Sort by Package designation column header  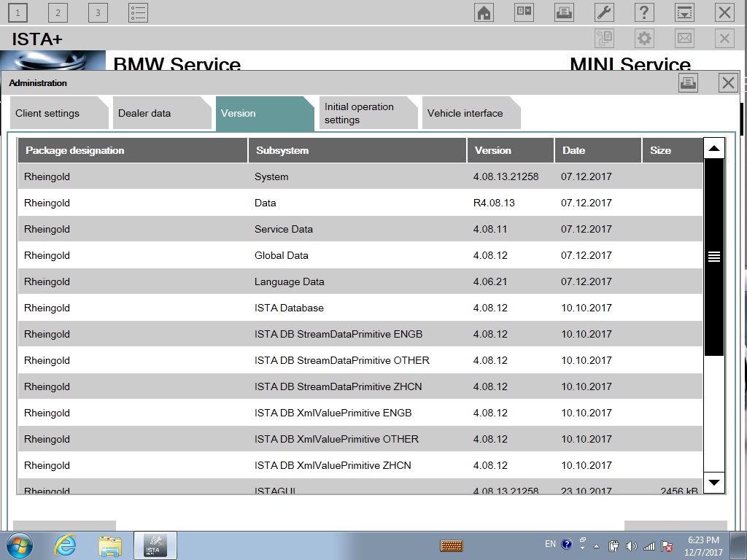133,150
